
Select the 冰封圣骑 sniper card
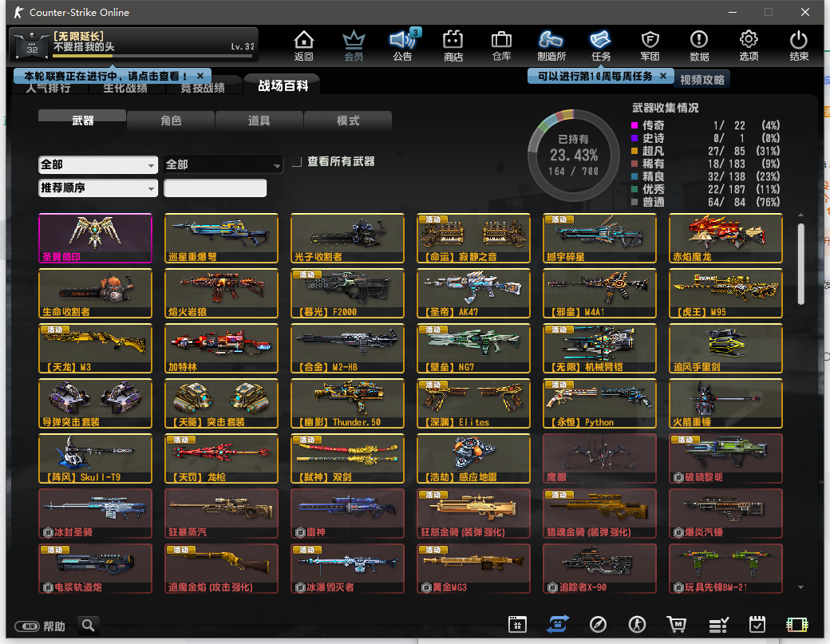pyautogui.click(x=95, y=513)
